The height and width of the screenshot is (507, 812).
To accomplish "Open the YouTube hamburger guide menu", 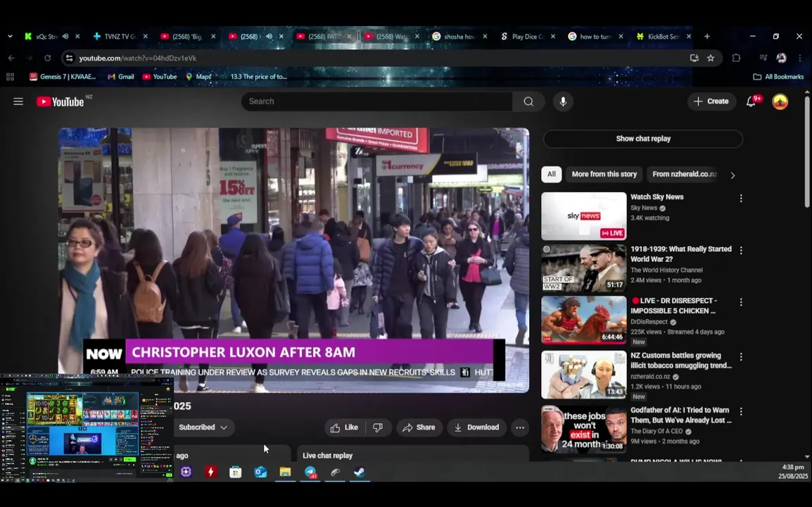I will (x=18, y=101).
